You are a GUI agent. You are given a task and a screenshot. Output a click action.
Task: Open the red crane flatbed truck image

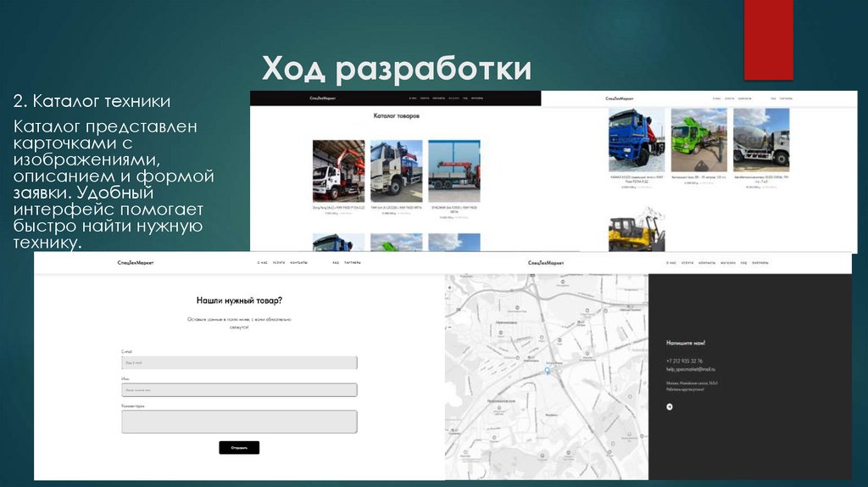pyautogui.click(x=454, y=171)
